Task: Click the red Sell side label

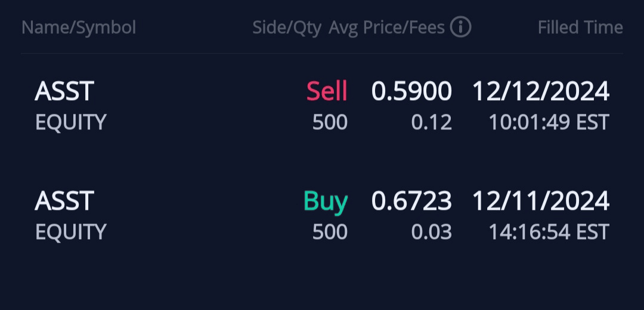Action: [327, 91]
